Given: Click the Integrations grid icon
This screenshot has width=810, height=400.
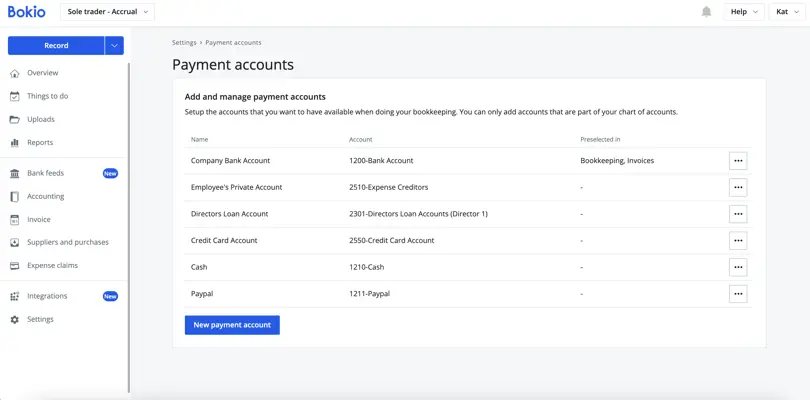Looking at the screenshot, I should click(15, 296).
